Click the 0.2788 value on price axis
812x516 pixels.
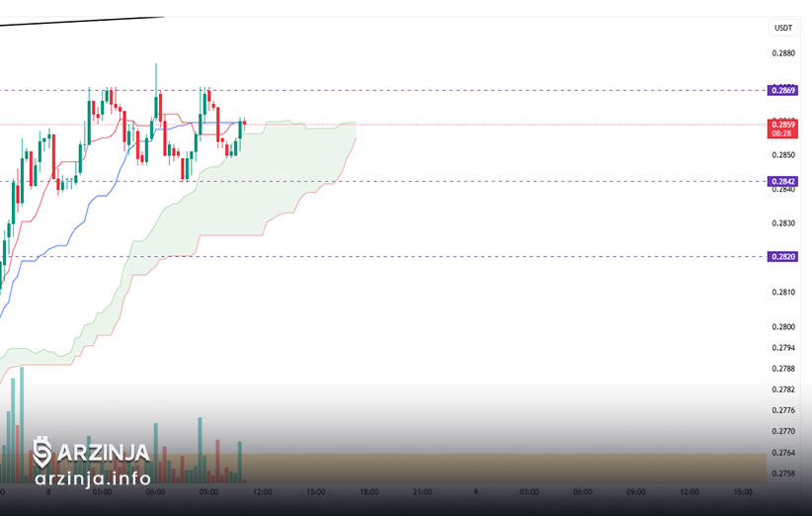click(x=783, y=369)
